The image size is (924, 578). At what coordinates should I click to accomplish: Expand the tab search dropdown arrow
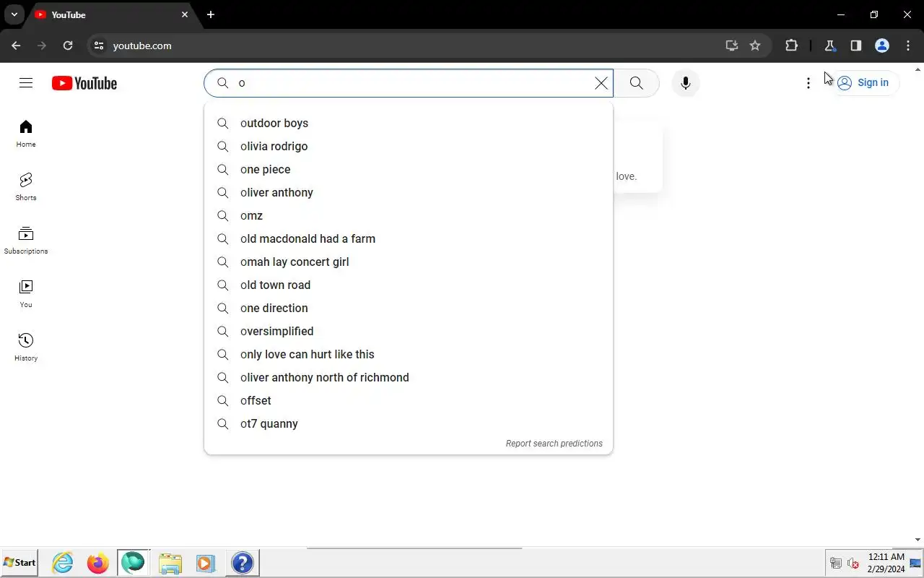(x=14, y=14)
